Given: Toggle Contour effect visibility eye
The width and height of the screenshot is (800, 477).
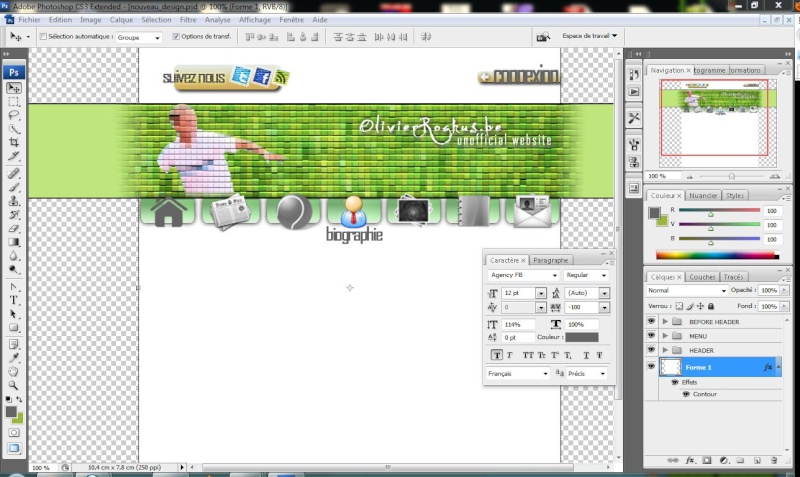Looking at the screenshot, I should pyautogui.click(x=686, y=394).
